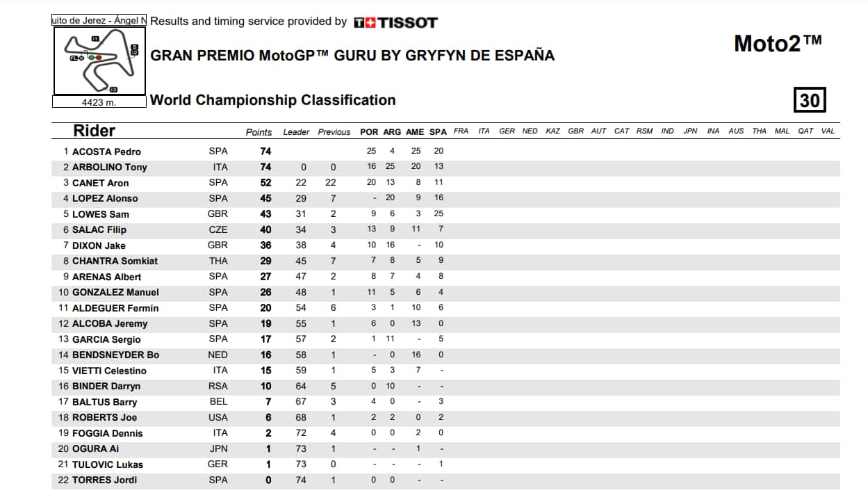Select the Previous column header

pos(334,132)
